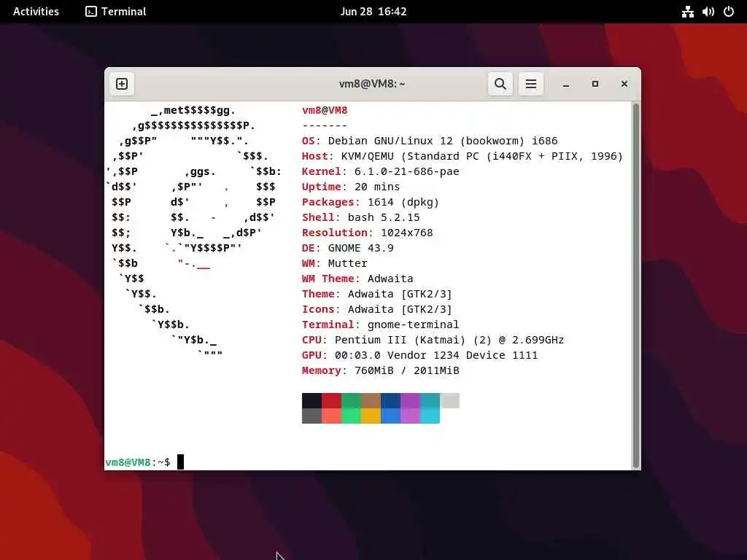The height and width of the screenshot is (560, 747).
Task: Click the purple color block in top row
Action: 410,400
